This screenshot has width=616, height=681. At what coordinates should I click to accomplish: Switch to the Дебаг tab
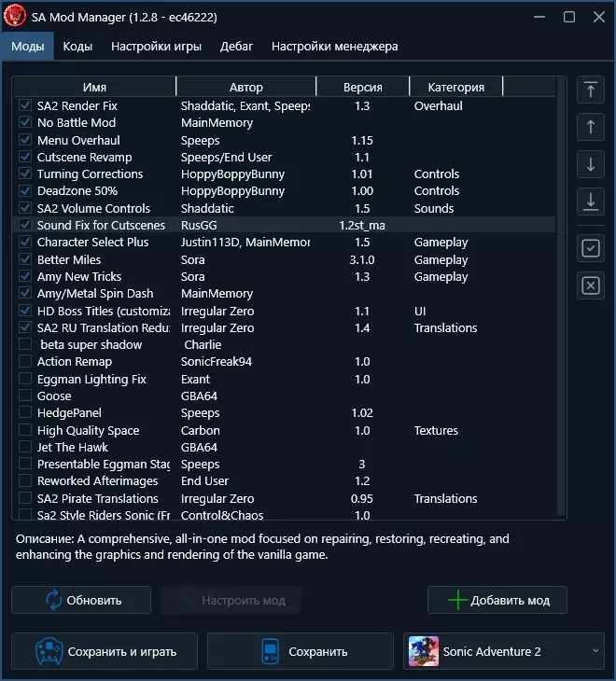236,46
